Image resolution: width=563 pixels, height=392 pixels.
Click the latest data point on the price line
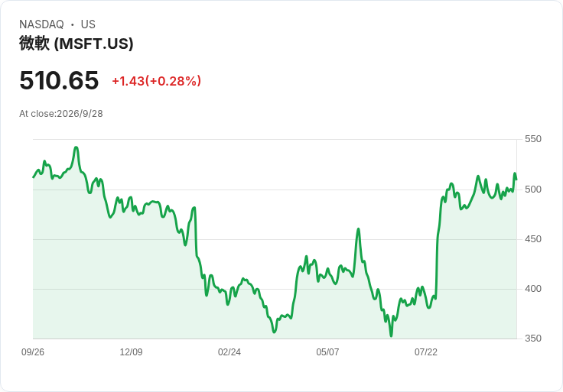(516, 179)
